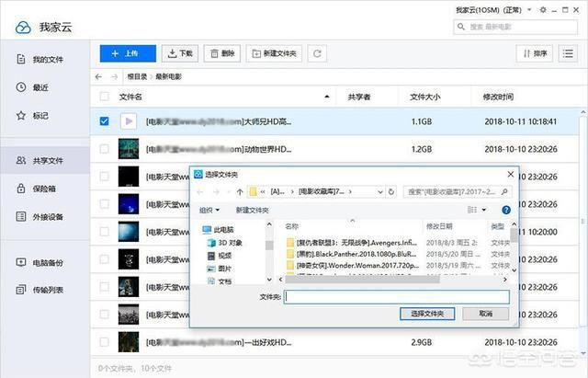Viewport: 588px width, 378px height.
Task: Uncheck the 大师兄HD file checkbox
Action: pyautogui.click(x=104, y=121)
